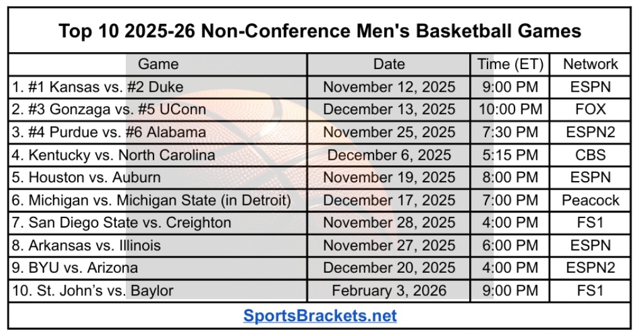Click the Time (ET) column header
644x335 pixels.
pyautogui.click(x=509, y=64)
